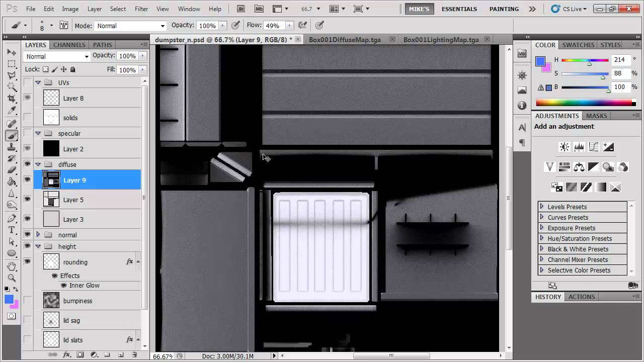The width and height of the screenshot is (644, 362).
Task: Hide Layer 9 visibility
Action: pyautogui.click(x=27, y=180)
